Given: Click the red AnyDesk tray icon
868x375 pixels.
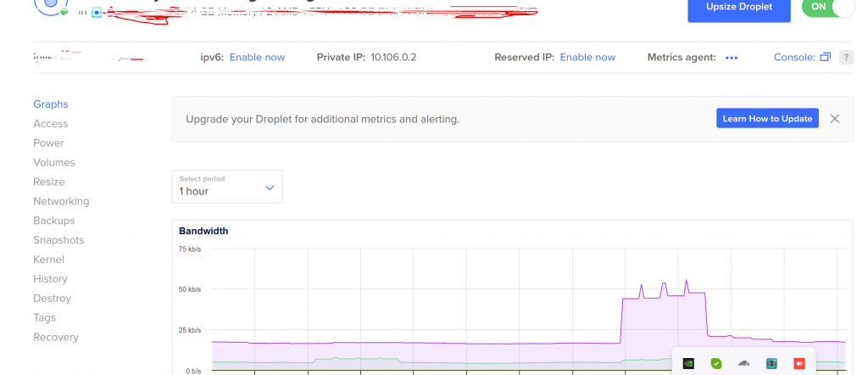Looking at the screenshot, I should [798, 363].
